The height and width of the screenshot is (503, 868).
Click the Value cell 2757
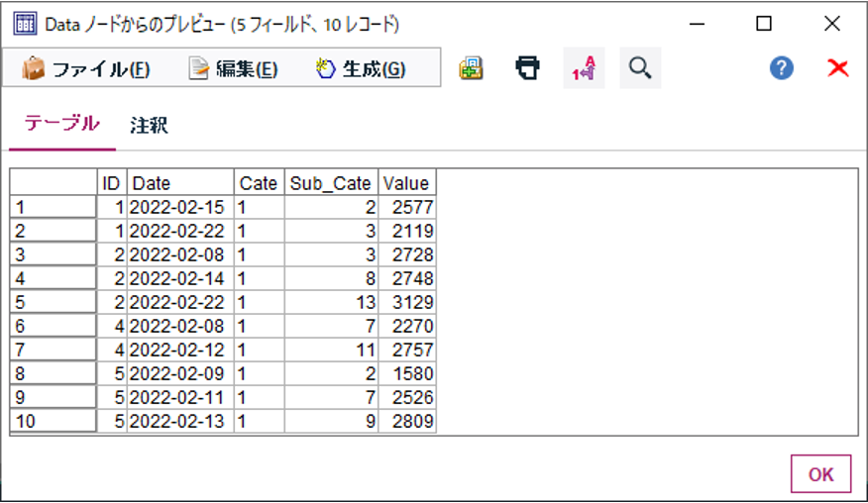pyautogui.click(x=407, y=350)
